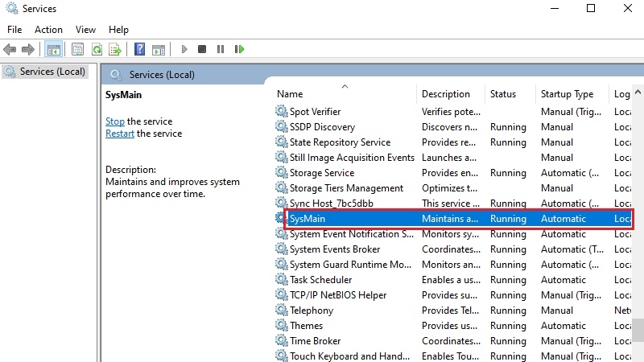Image resolution: width=644 pixels, height=362 pixels.
Task: Click gear icon beside Storage Tiers Management
Action: pyautogui.click(x=281, y=187)
